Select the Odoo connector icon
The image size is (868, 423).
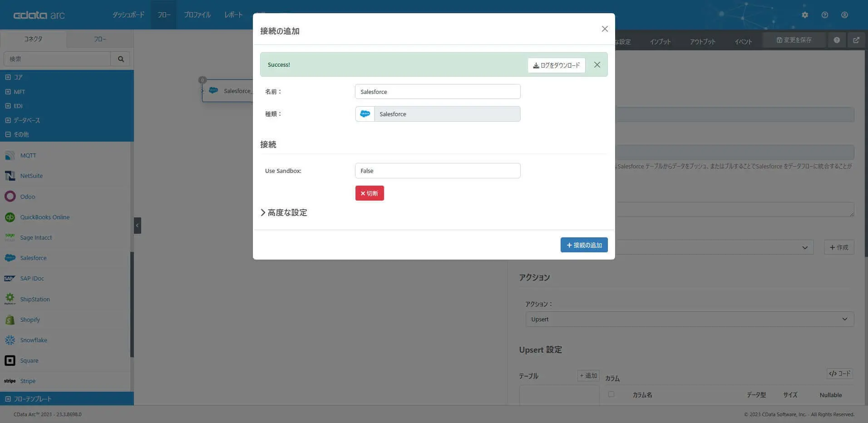click(10, 197)
